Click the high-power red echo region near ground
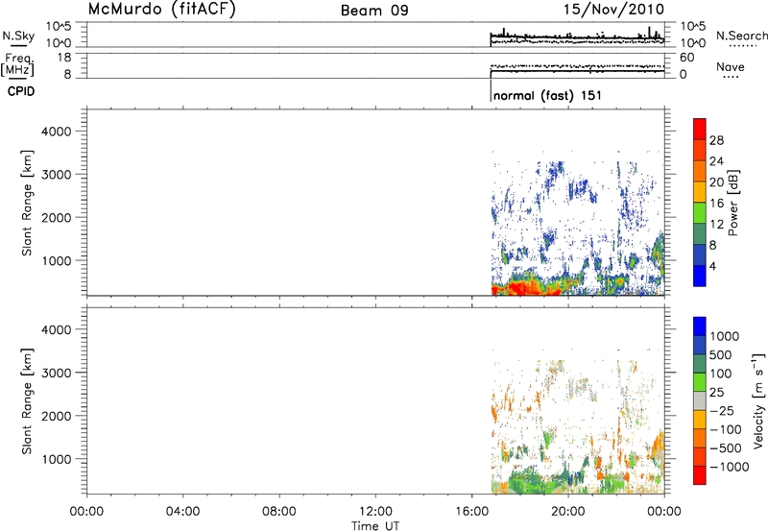 (x=526, y=288)
